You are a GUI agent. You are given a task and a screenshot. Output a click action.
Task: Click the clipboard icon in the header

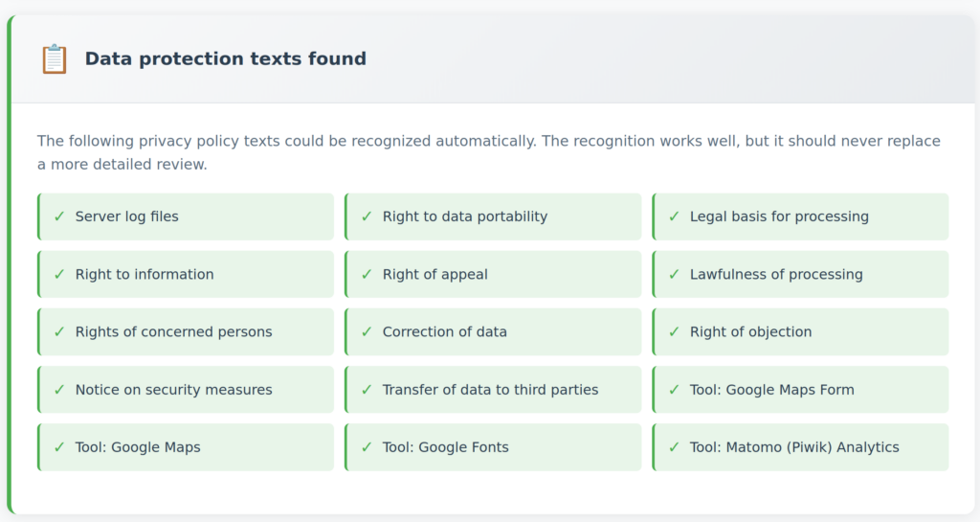click(x=54, y=59)
